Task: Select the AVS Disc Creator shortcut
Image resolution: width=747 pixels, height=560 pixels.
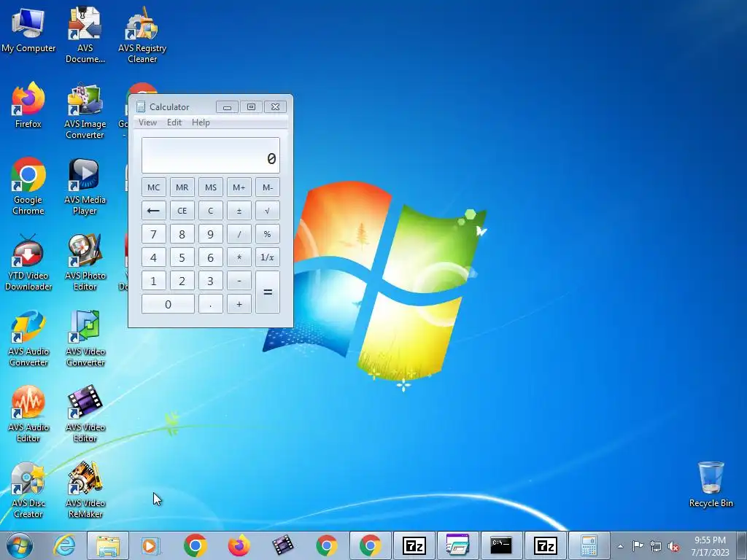Action: 28,489
